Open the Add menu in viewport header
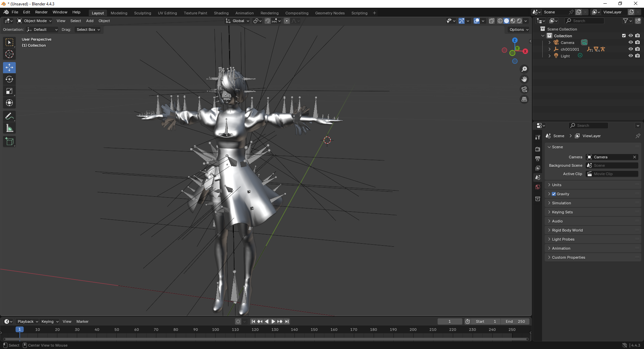This screenshot has width=644, height=349. pos(90,21)
